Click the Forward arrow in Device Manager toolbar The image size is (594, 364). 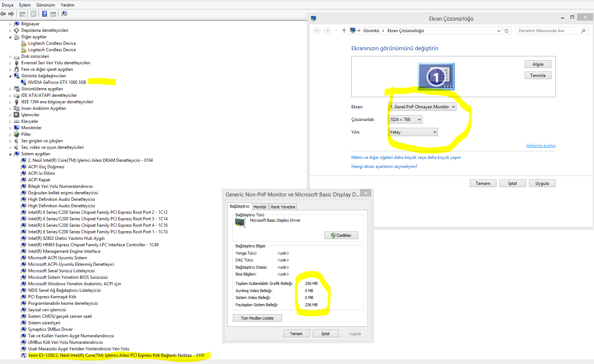[x=11, y=14]
